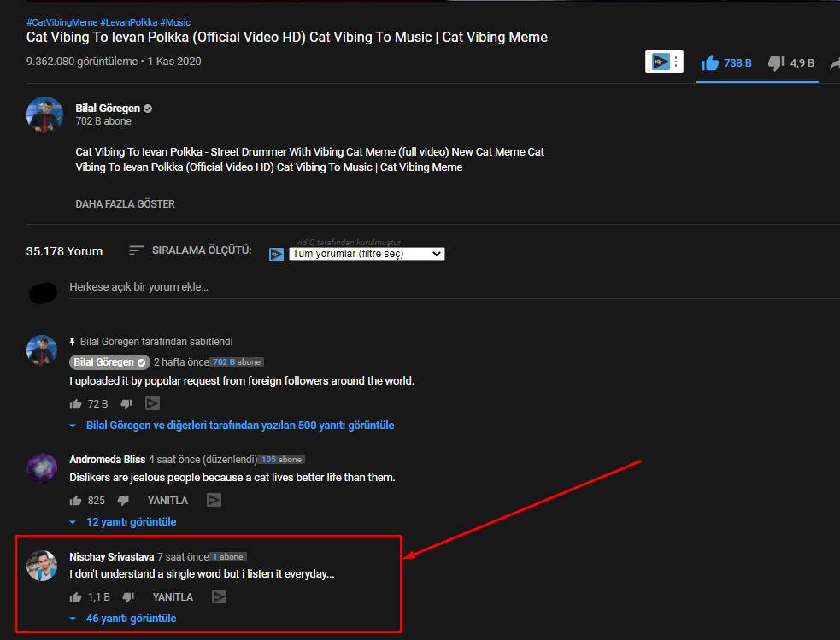Expand 46 yanıtı görüntüle replies
The height and width of the screenshot is (640, 840).
[x=131, y=619]
